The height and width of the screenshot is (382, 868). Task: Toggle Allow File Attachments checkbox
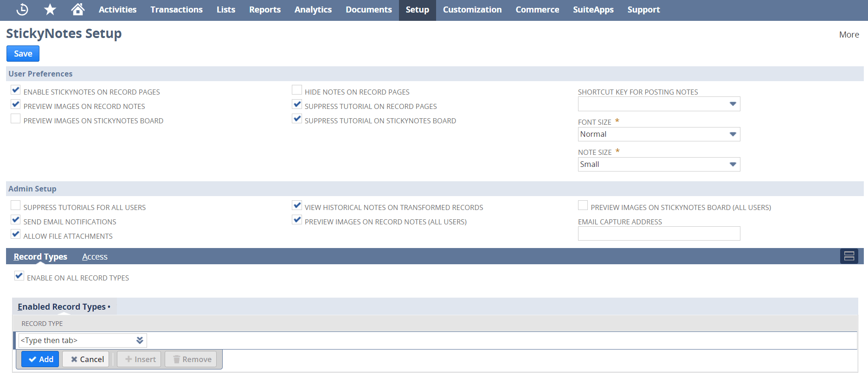pyautogui.click(x=16, y=235)
